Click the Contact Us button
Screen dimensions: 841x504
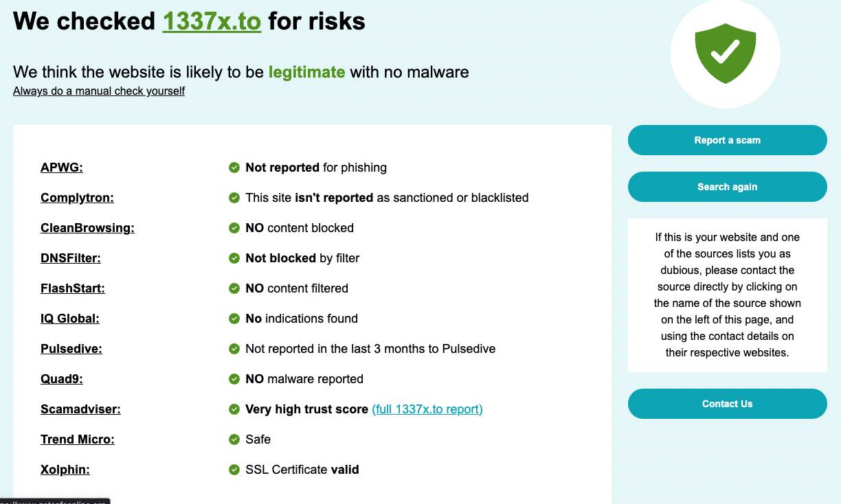pyautogui.click(x=727, y=404)
